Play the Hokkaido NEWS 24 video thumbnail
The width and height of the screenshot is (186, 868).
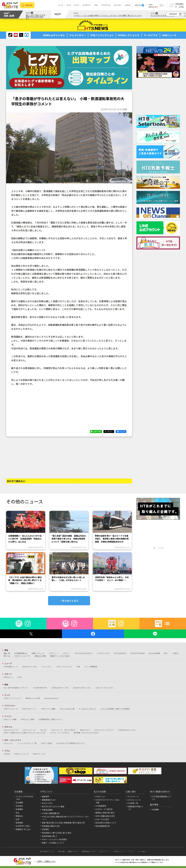(158, 62)
